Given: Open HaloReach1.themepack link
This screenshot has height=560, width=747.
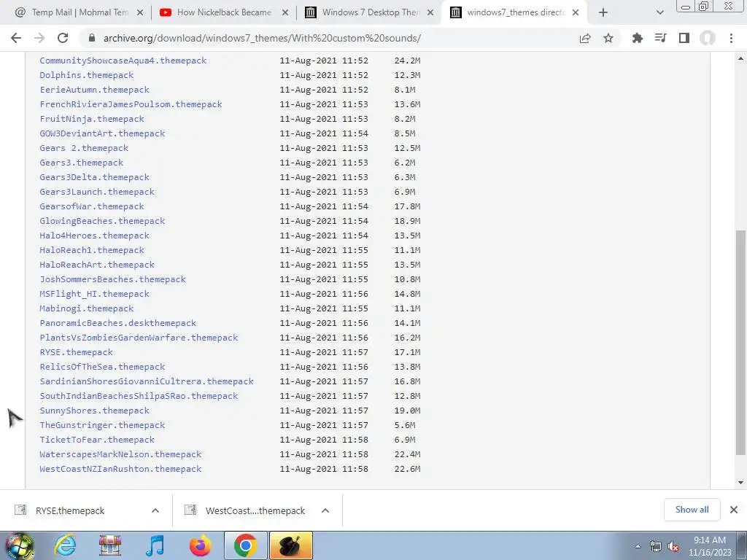Looking at the screenshot, I should click(92, 250).
